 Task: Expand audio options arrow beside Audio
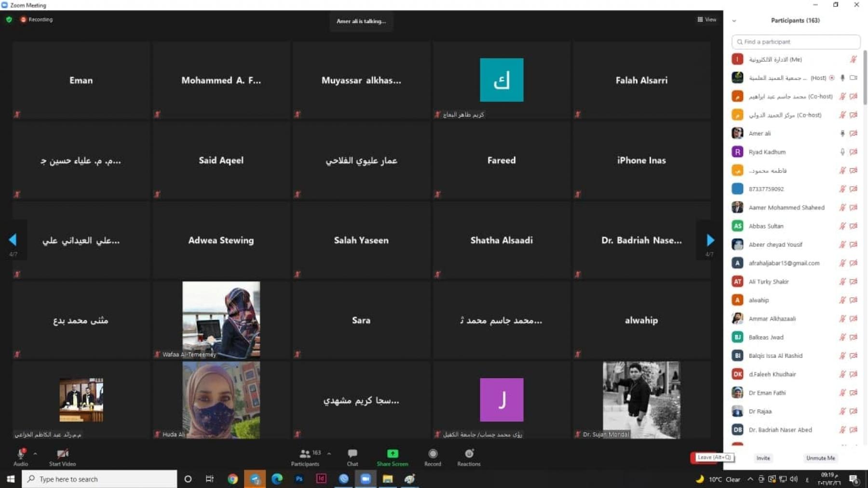point(35,453)
